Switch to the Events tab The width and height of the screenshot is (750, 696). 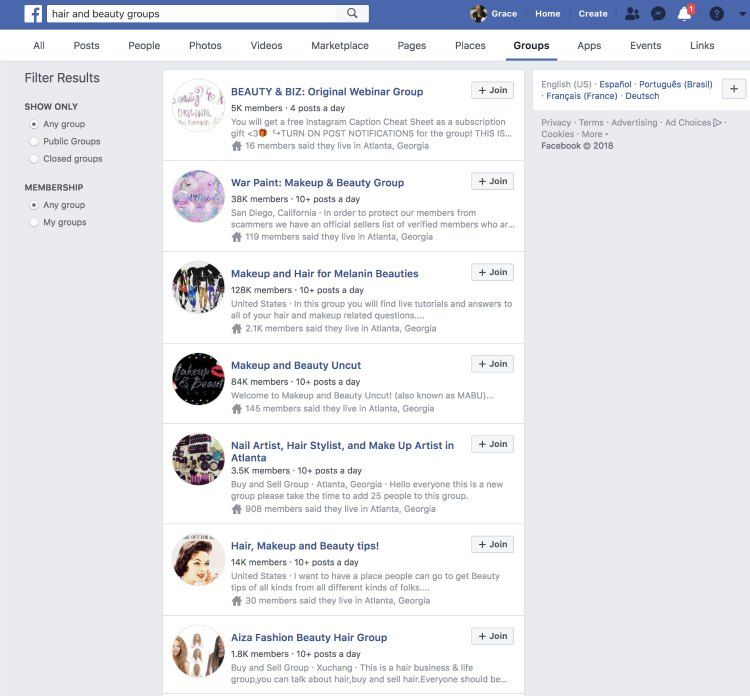(645, 45)
